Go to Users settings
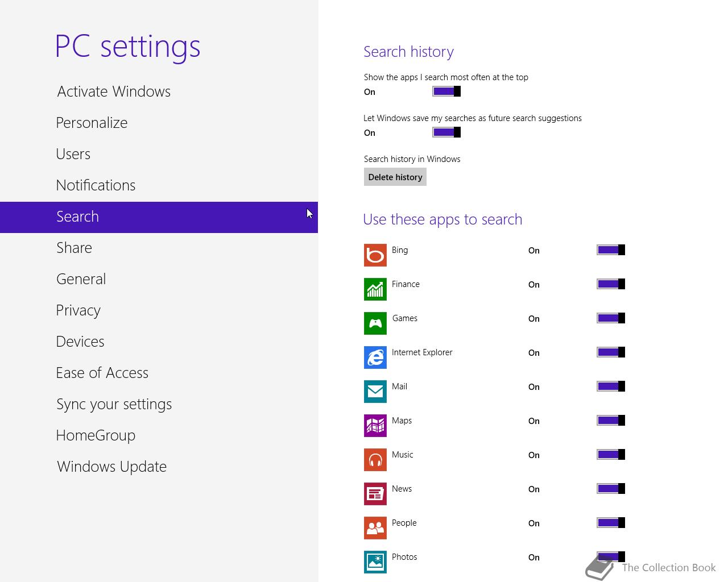The height and width of the screenshot is (582, 728). pyautogui.click(x=159, y=154)
